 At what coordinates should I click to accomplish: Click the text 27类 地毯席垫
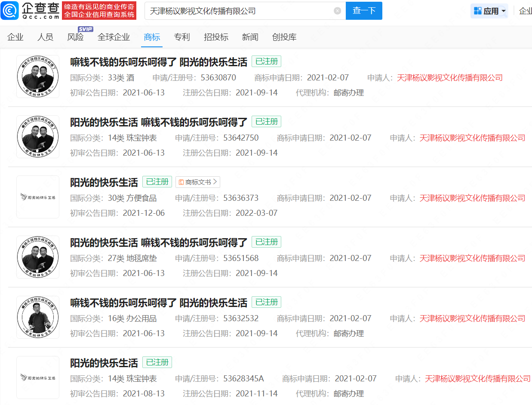pyautogui.click(x=132, y=258)
